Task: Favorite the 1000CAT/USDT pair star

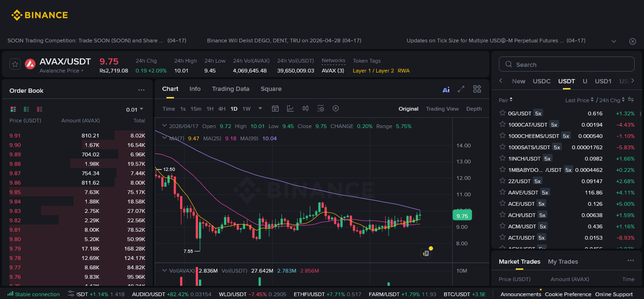Action: pyautogui.click(x=502, y=124)
